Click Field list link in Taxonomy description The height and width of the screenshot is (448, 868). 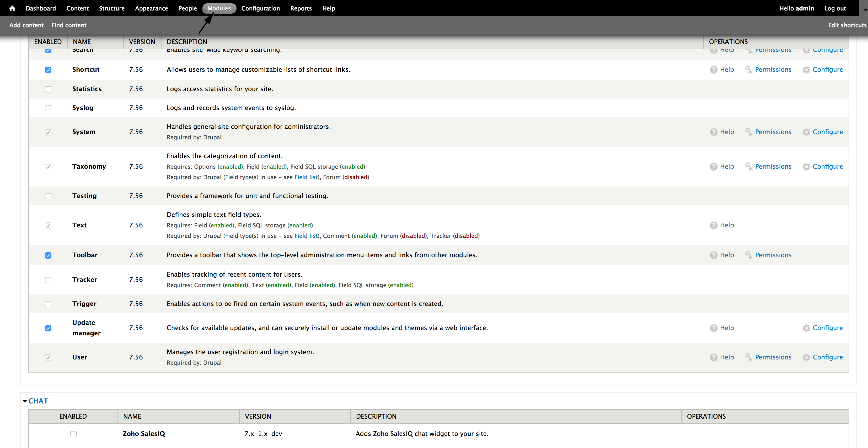coord(306,177)
